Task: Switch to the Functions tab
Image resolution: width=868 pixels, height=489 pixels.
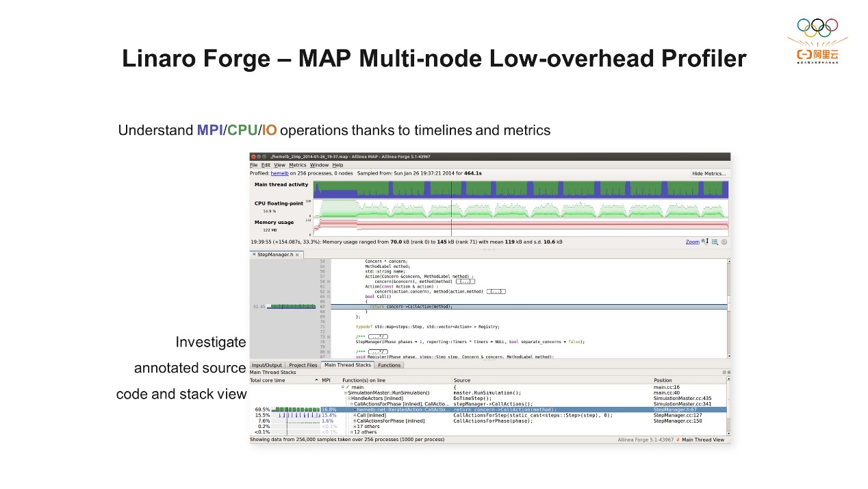Action: (x=390, y=365)
